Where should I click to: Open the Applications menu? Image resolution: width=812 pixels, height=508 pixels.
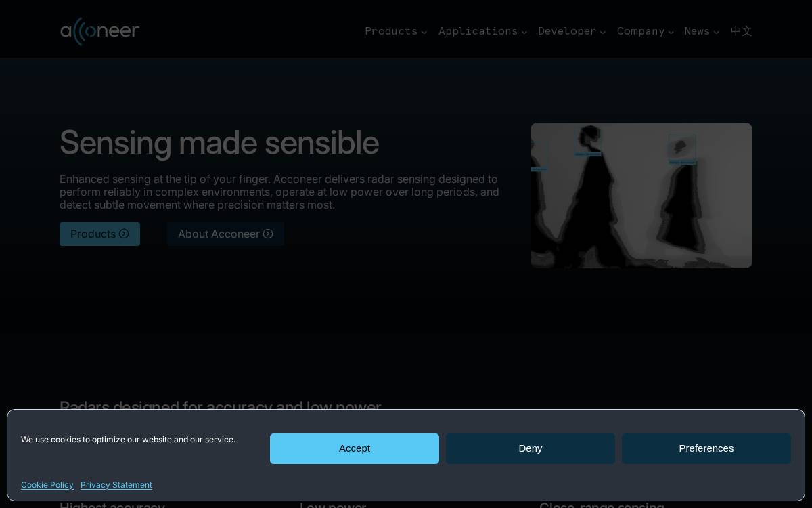coord(482,31)
